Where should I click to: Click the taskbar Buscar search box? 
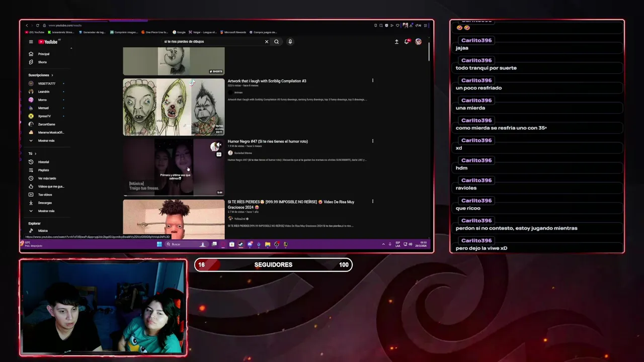click(186, 244)
